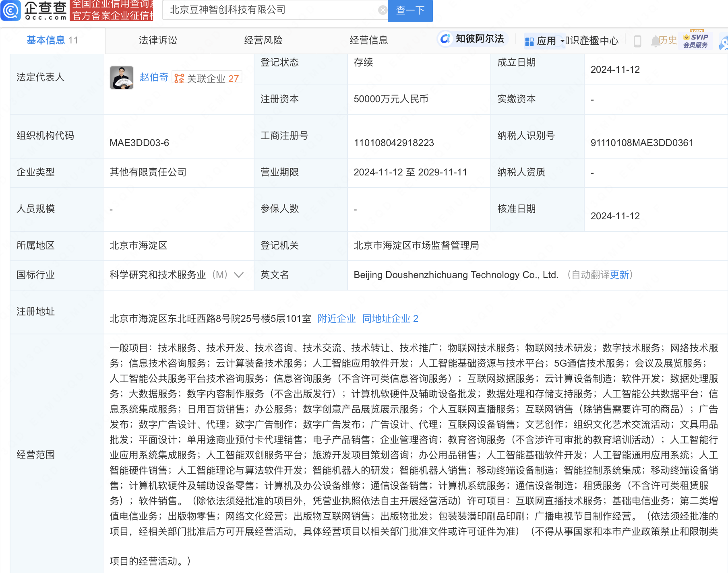Select the taxpayer ID 91110108MAE3DD0361
Viewport: 728px width, 573px height.
(x=642, y=143)
